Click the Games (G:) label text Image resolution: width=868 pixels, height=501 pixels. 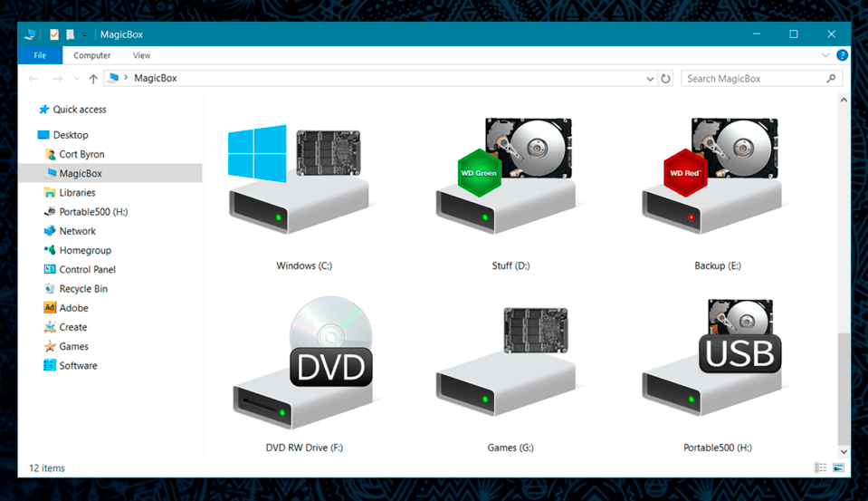(x=510, y=448)
